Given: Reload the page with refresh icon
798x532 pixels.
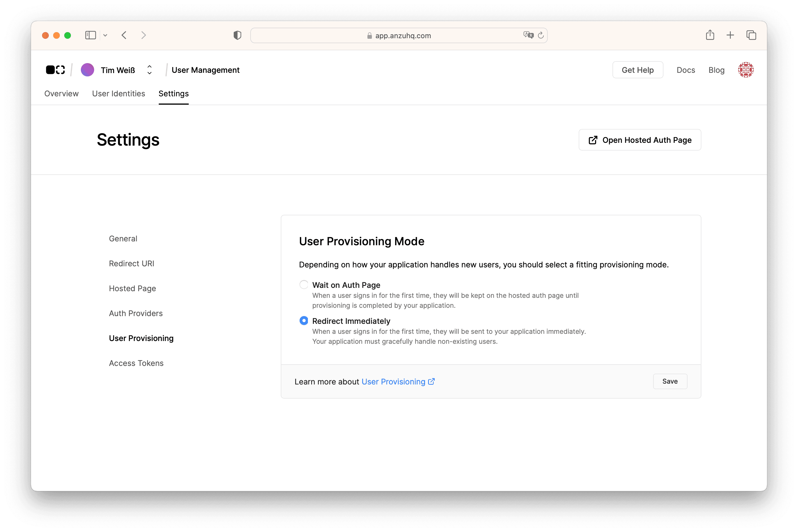Looking at the screenshot, I should pyautogui.click(x=541, y=35).
